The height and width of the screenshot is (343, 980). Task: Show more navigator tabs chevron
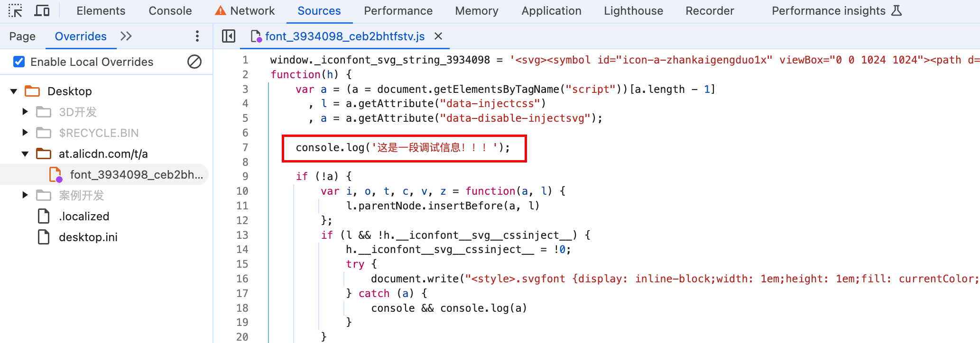pos(126,36)
